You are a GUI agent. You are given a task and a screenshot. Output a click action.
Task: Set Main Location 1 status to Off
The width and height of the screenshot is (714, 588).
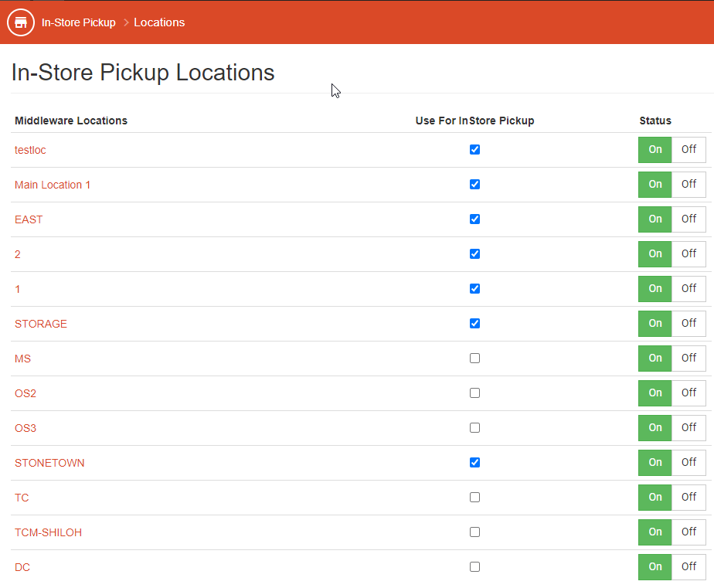click(x=688, y=184)
